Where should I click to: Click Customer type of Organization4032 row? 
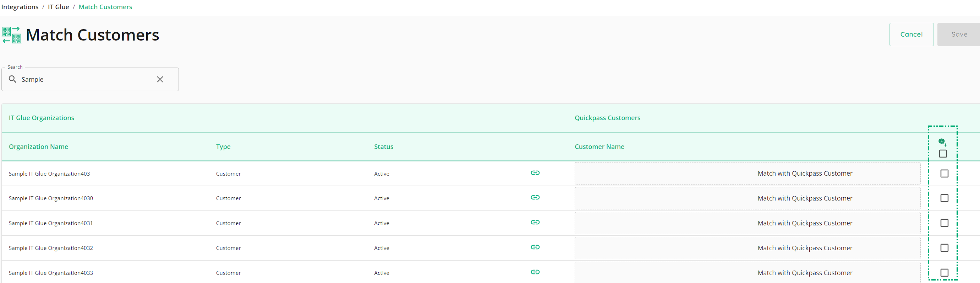click(228, 248)
